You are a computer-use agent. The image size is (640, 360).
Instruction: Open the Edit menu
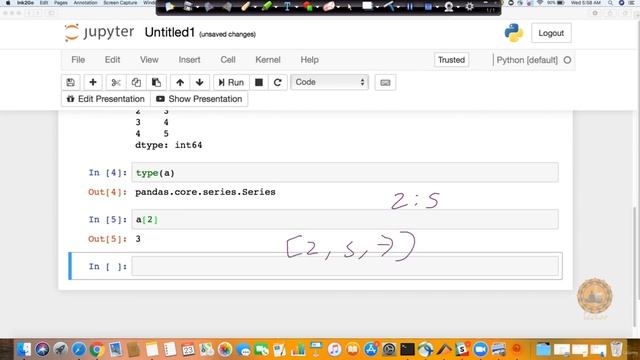112,60
